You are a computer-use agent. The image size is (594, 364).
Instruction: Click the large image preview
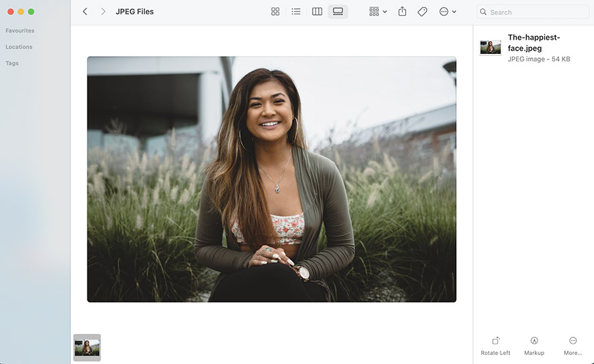tap(271, 179)
